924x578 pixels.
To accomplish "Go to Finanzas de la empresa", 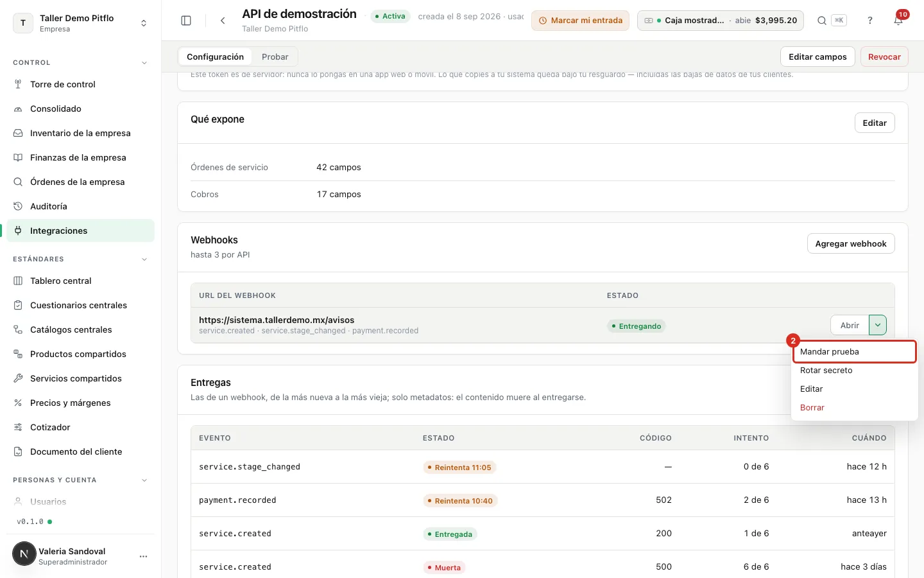I will pyautogui.click(x=81, y=157).
